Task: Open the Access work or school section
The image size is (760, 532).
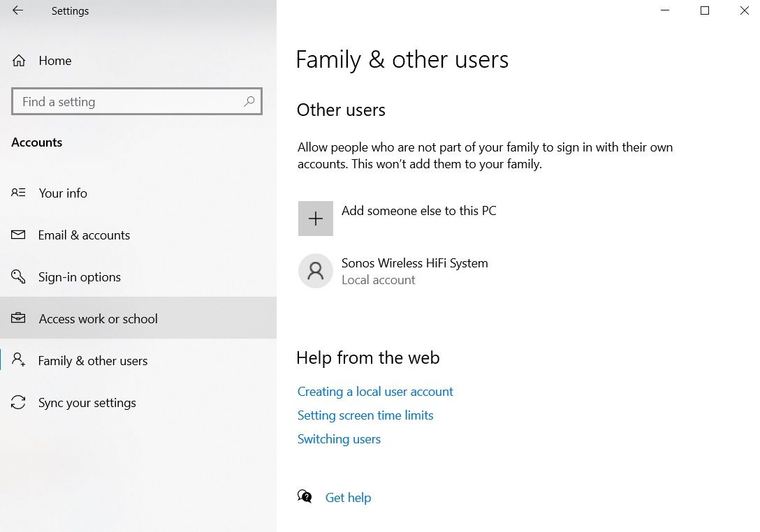Action: pos(138,318)
